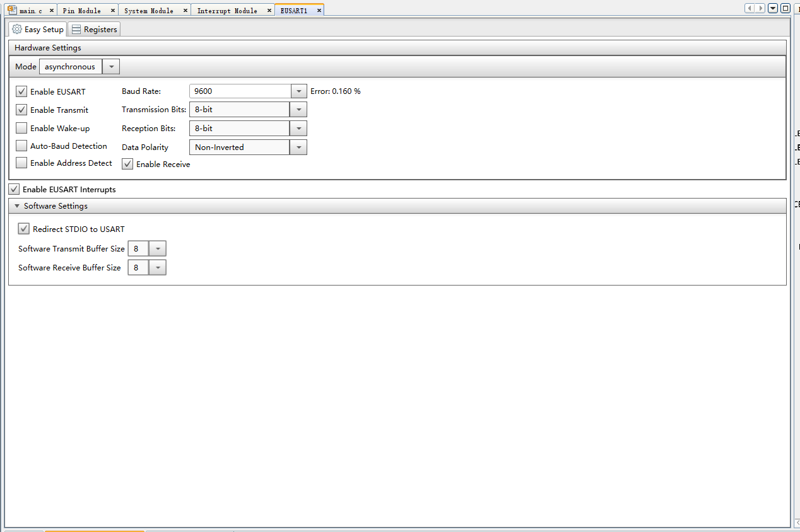Toggle the Enable Receive checkbox
800x532 pixels.
coord(127,164)
